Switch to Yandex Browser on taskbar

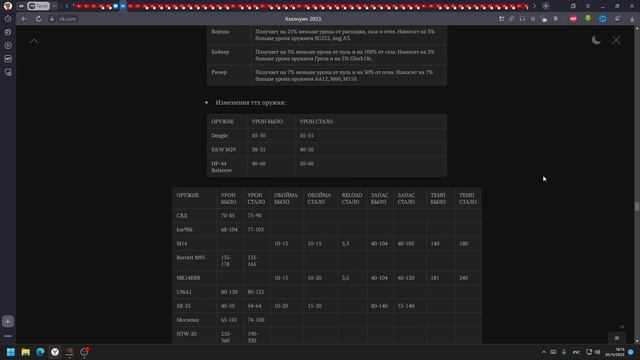[x=55, y=352]
